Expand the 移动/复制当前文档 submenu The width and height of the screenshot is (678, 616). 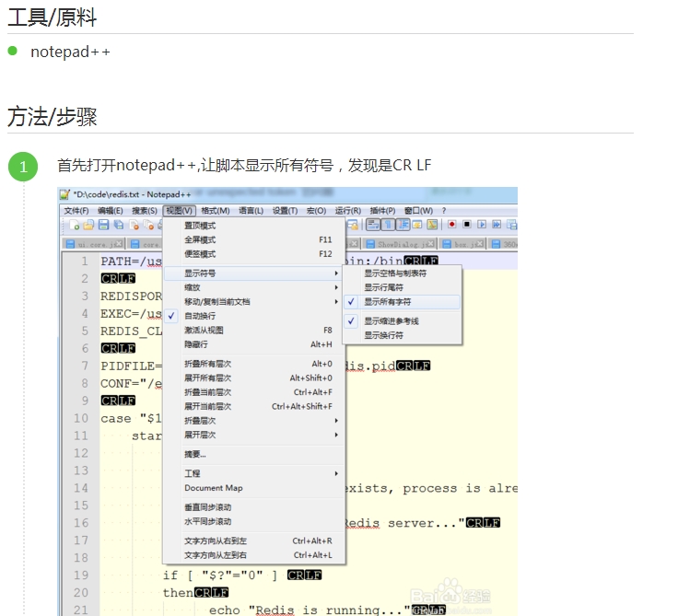254,302
